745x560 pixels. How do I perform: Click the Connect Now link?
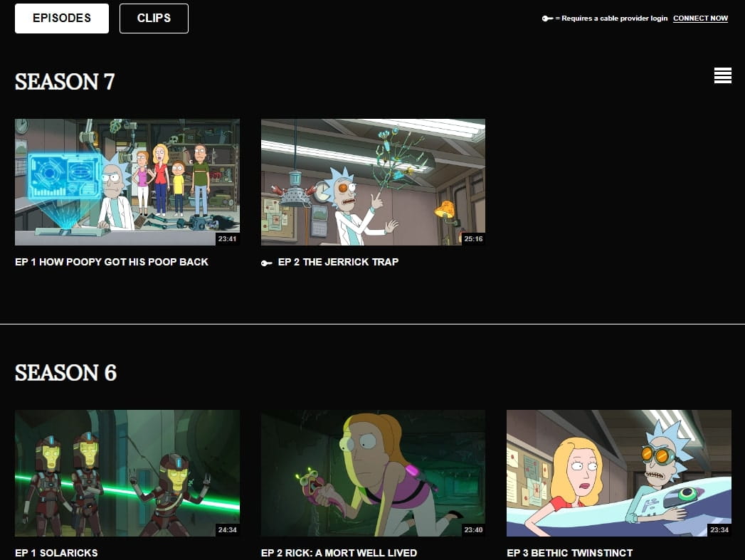point(700,19)
